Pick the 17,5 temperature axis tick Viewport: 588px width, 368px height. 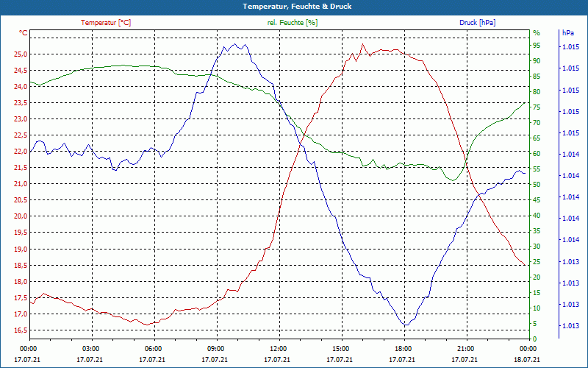pyautogui.click(x=21, y=297)
